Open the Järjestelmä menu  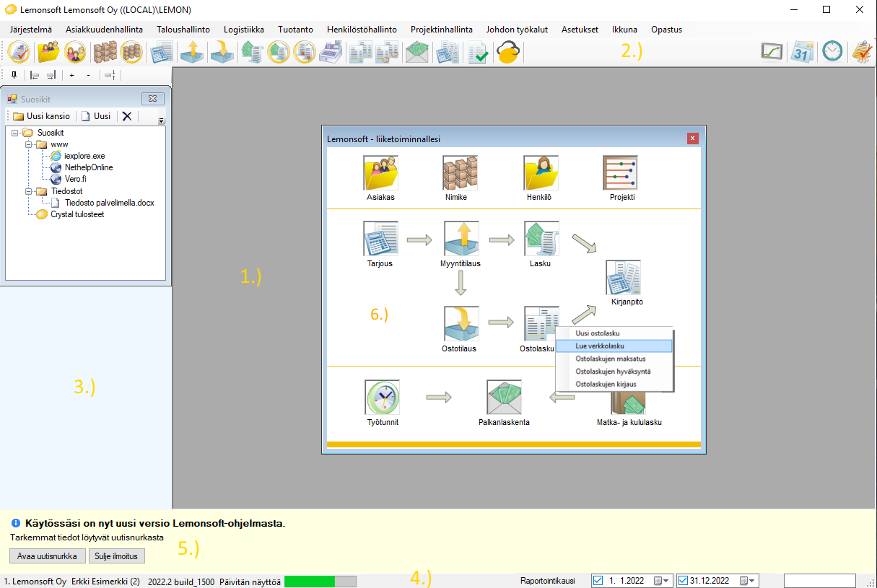click(x=31, y=30)
